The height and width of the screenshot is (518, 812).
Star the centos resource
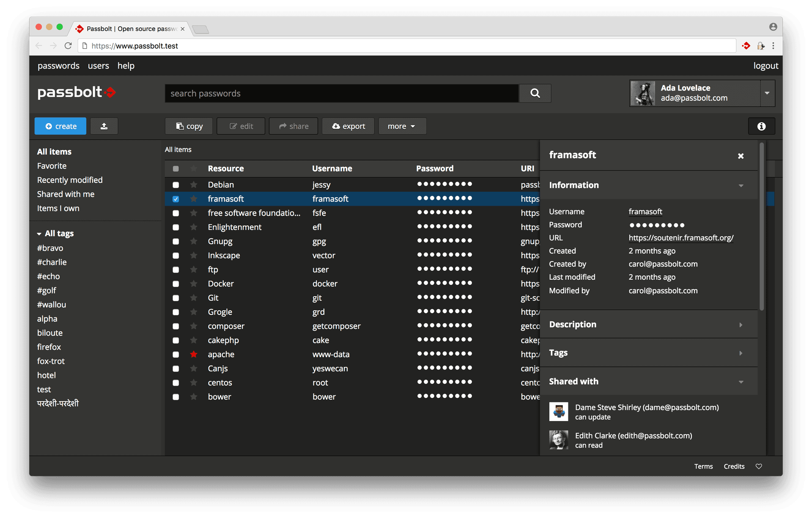click(194, 383)
